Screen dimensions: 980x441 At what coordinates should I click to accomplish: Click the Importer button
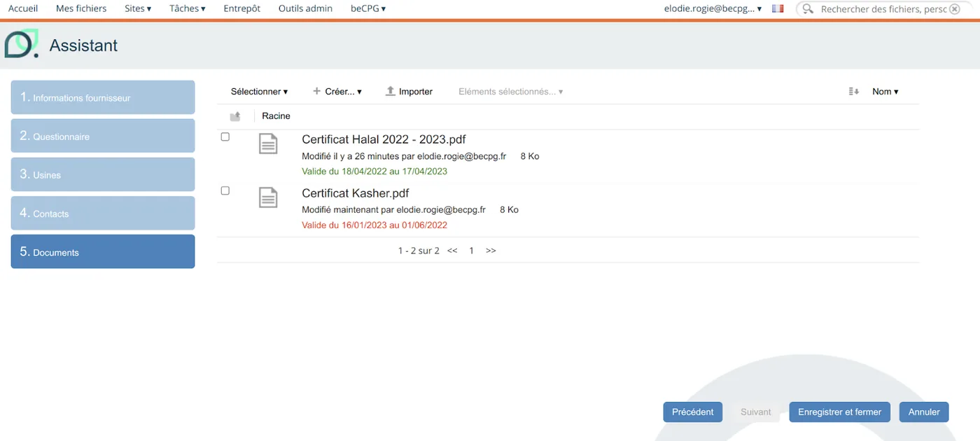click(409, 92)
